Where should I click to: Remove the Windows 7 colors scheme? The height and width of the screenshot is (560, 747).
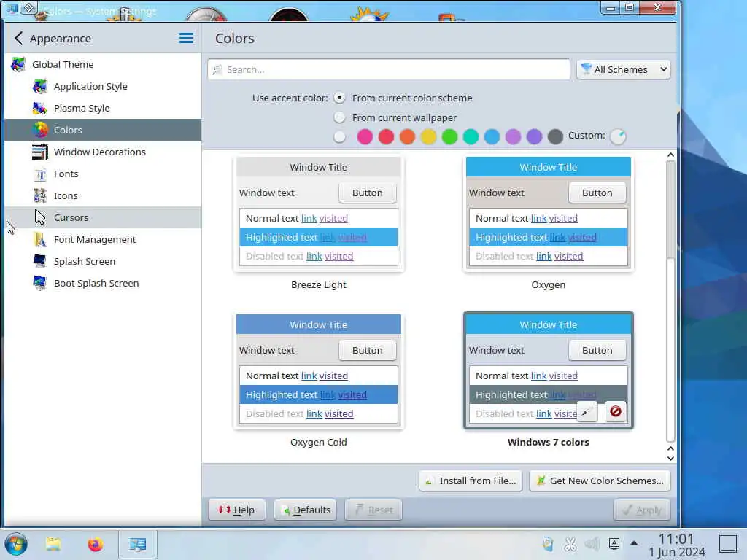pyautogui.click(x=615, y=411)
